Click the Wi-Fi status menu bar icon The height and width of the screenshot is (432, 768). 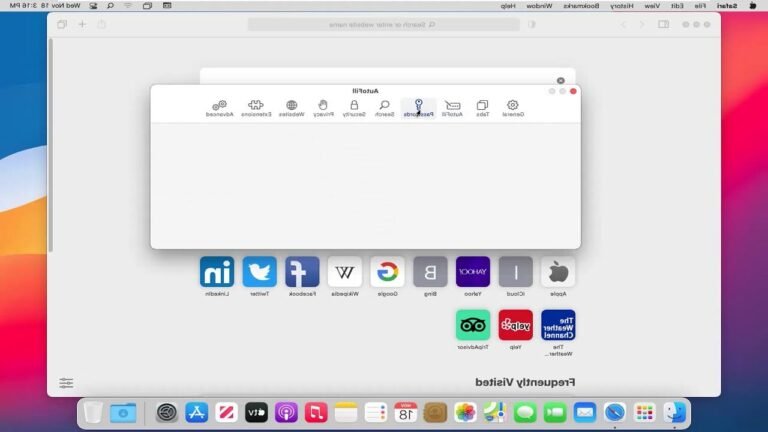[128, 6]
